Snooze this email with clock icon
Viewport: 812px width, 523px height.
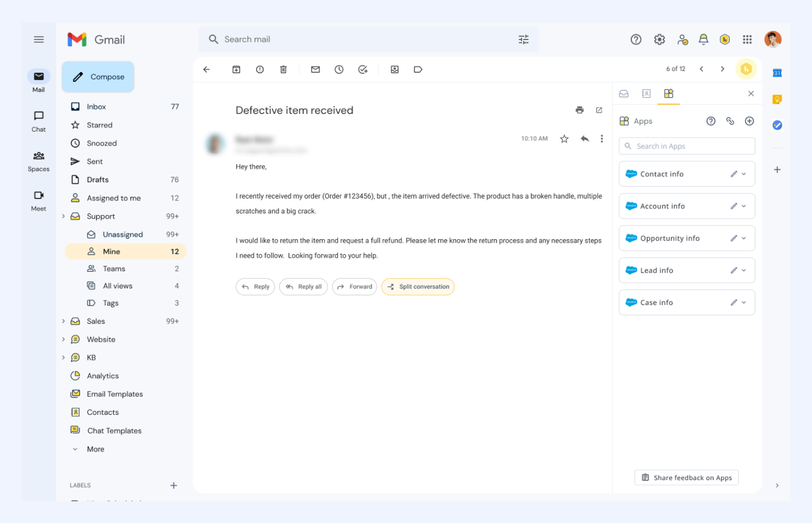point(339,69)
